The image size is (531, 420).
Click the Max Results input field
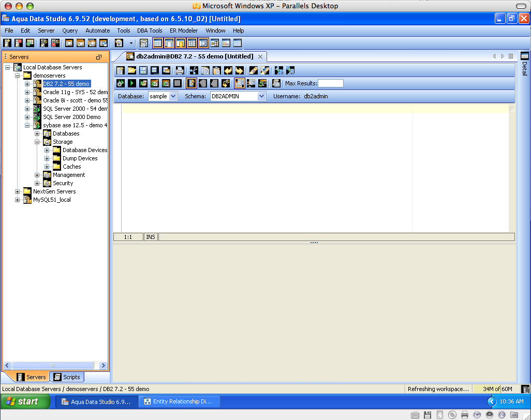pyautogui.click(x=331, y=83)
